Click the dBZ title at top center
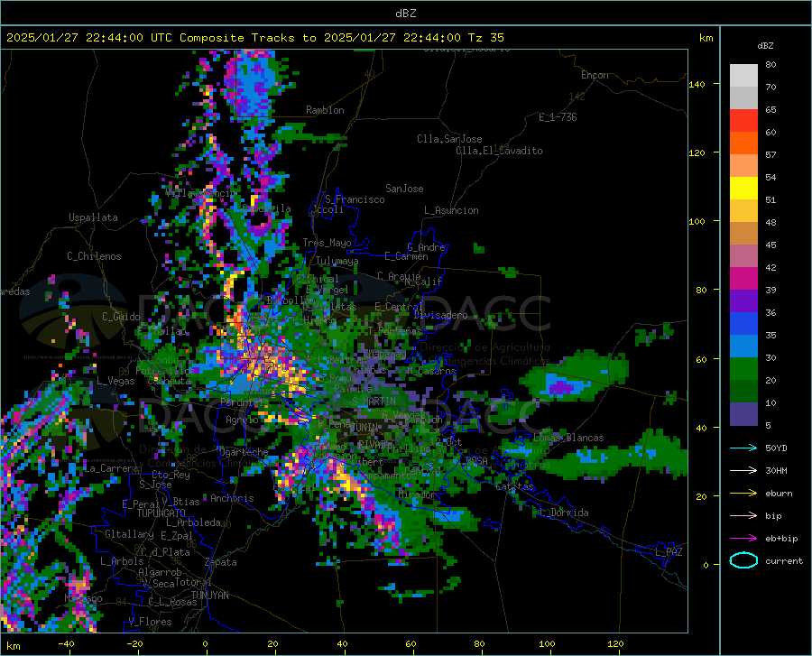This screenshot has width=812, height=656. pos(405,14)
